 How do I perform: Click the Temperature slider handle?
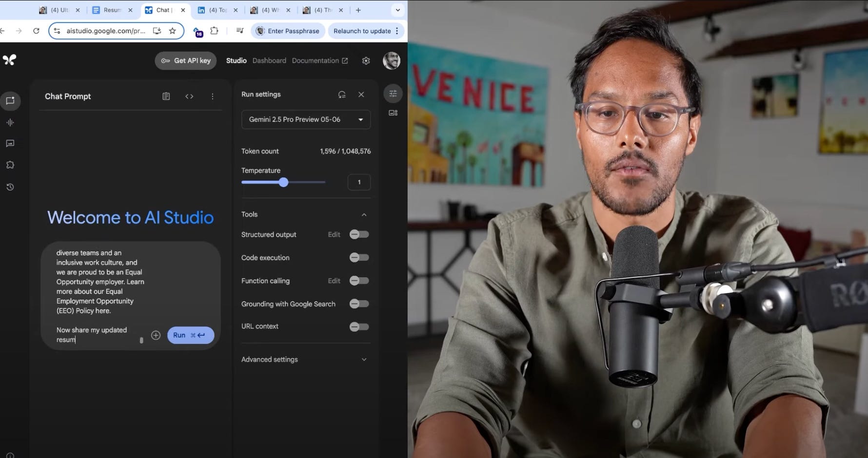[283, 182]
